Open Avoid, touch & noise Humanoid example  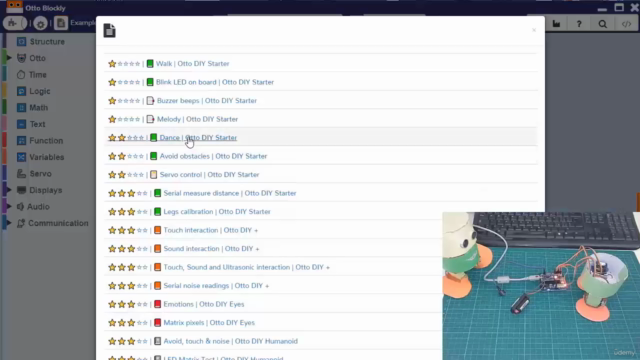click(x=231, y=341)
